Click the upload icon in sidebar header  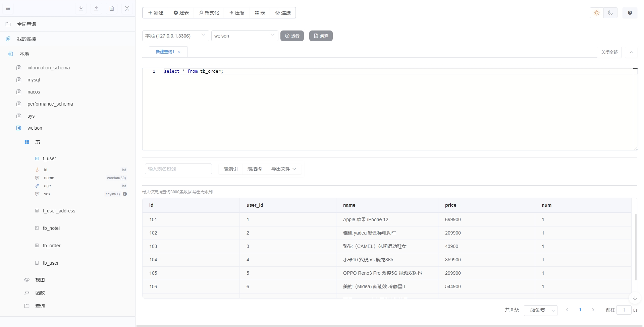coord(96,8)
